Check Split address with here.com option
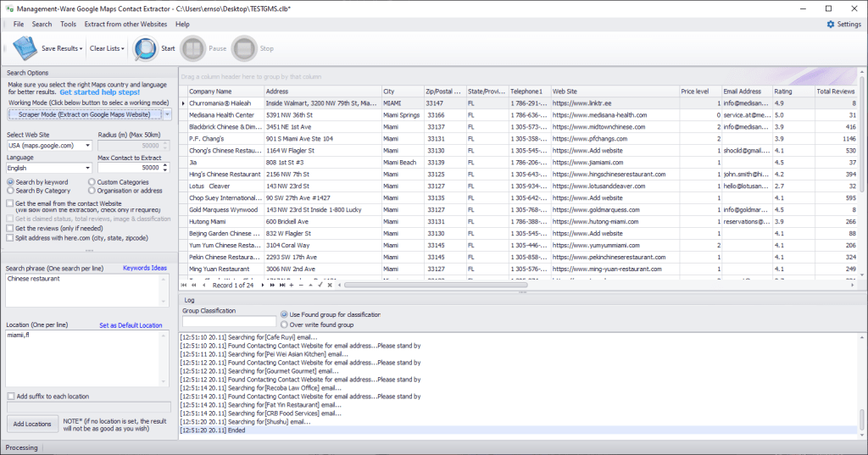Screen dimensions: 868x455 point(10,239)
